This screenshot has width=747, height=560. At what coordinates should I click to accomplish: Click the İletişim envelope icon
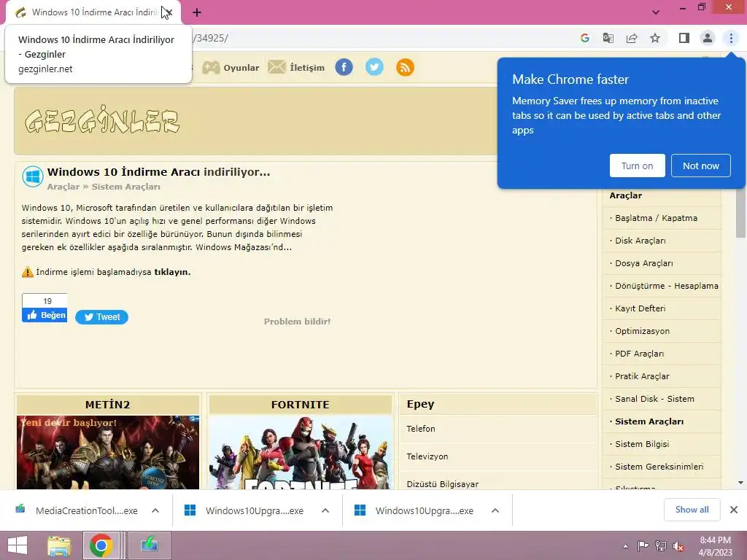pos(276,67)
